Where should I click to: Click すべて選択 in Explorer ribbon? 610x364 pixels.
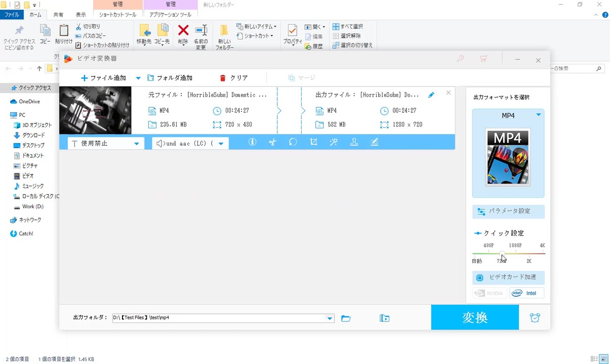click(x=348, y=26)
